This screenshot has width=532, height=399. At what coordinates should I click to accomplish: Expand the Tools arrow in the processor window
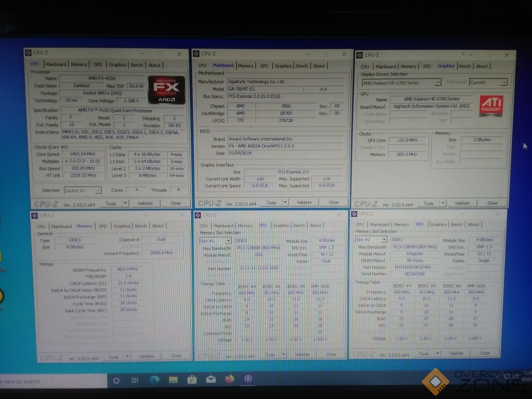(125, 203)
